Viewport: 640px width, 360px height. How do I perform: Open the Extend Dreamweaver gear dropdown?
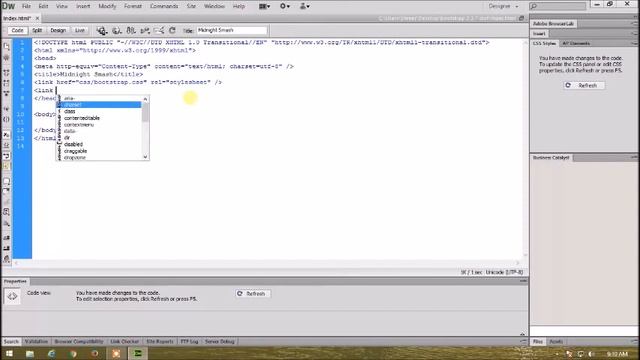tap(285, 6)
